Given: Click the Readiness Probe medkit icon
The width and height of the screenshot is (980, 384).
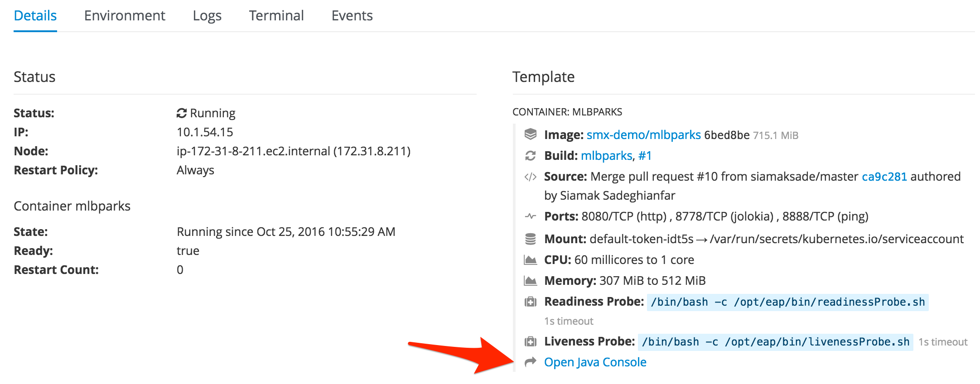Looking at the screenshot, I should pyautogui.click(x=530, y=302).
